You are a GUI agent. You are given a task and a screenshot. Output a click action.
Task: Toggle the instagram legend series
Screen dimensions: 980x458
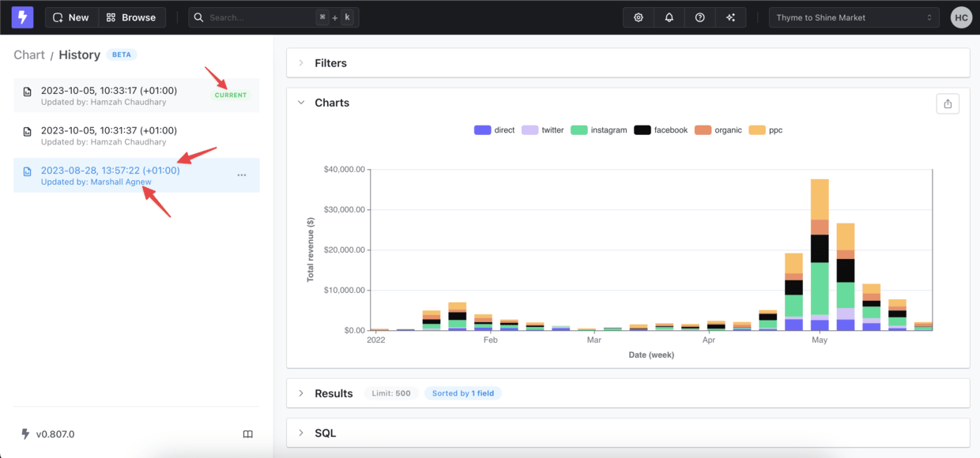(599, 130)
